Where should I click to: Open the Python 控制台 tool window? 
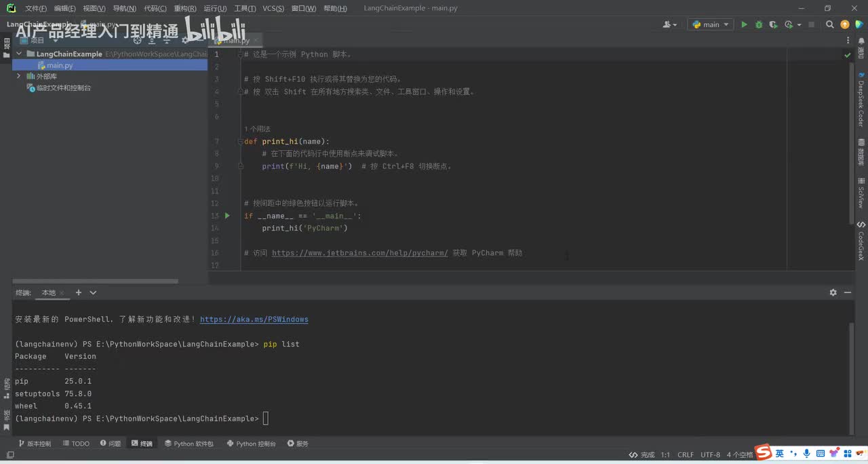(252, 444)
